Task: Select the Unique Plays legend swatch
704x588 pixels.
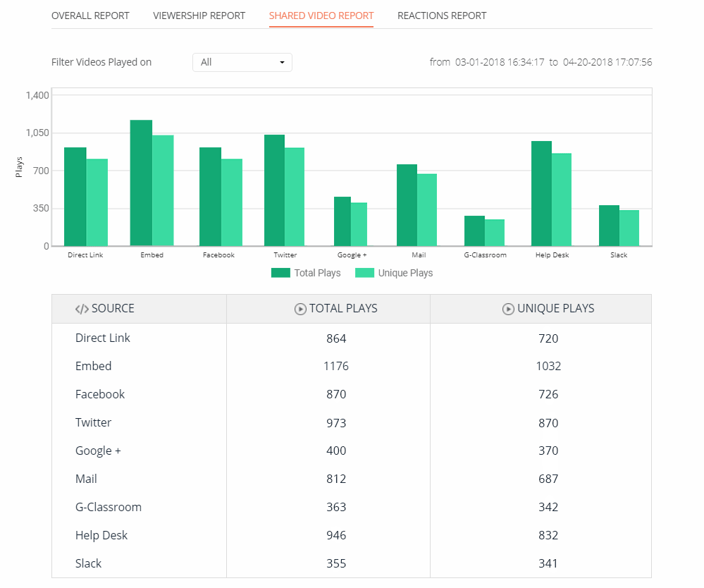Action: click(364, 273)
